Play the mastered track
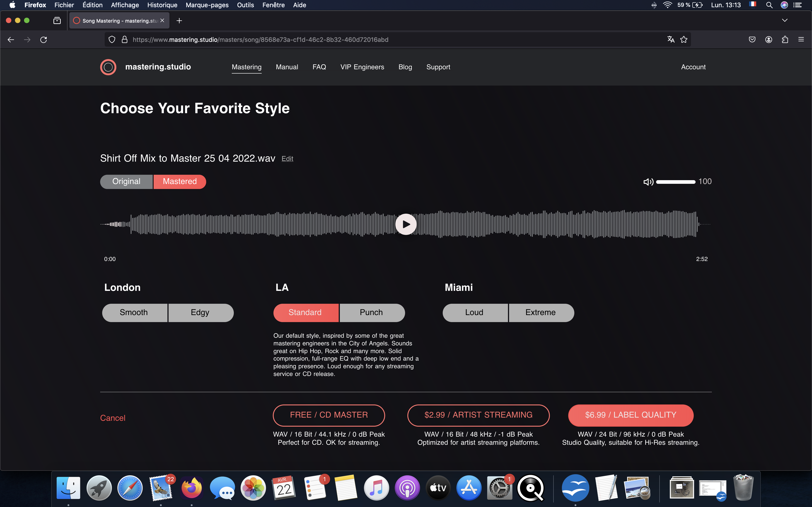Screen dimensions: 812x507 click(x=406, y=224)
